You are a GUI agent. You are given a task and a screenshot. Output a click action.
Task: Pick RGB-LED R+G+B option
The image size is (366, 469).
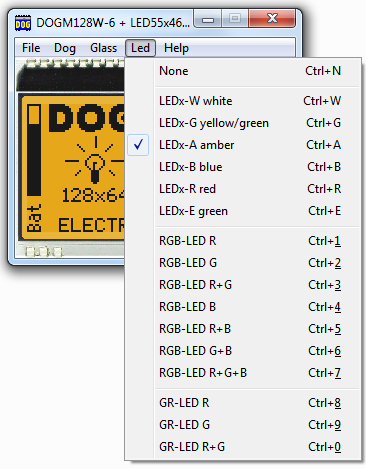243,373
